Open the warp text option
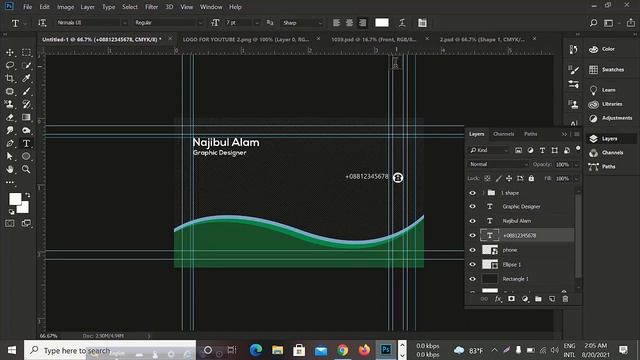This screenshot has width=640, height=360. tap(402, 23)
